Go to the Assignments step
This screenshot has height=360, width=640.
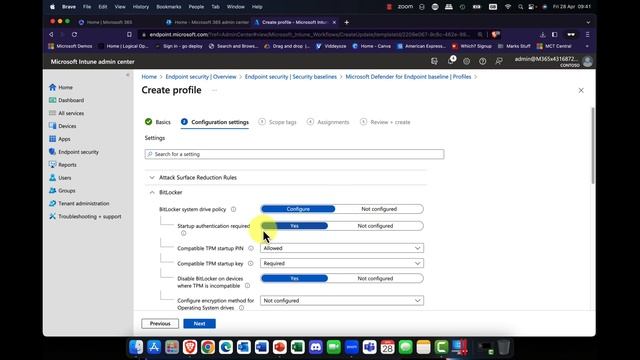[328, 122]
